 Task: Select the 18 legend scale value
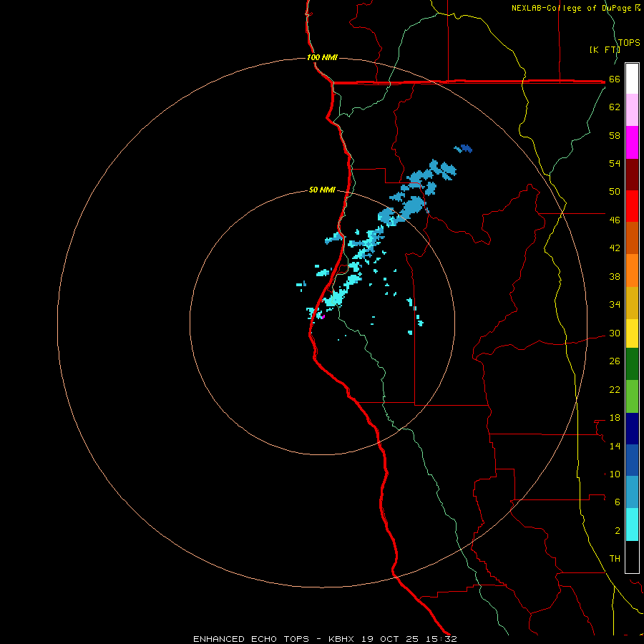pyautogui.click(x=615, y=418)
